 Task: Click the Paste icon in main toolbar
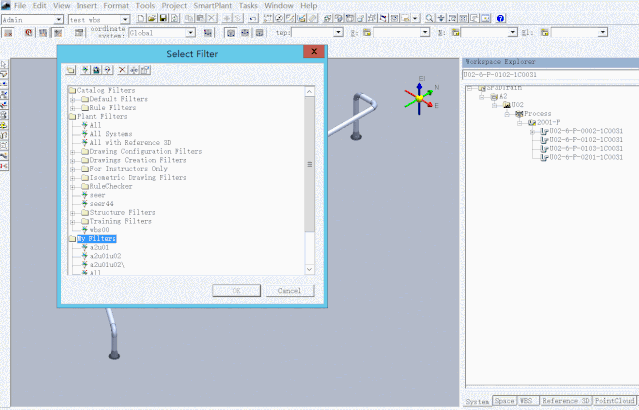pyautogui.click(x=200, y=18)
